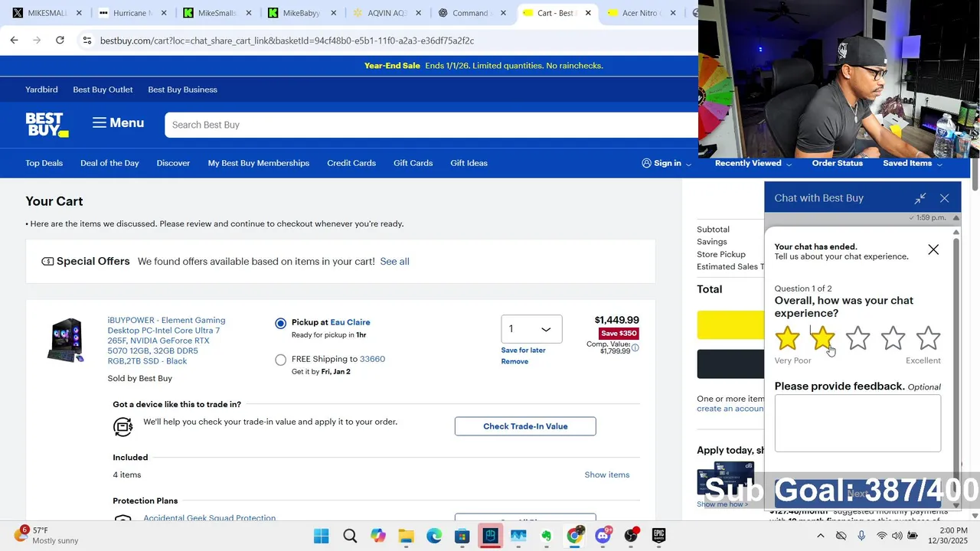Open Eau Claire store link
This screenshot has height=551, width=980.
(350, 322)
